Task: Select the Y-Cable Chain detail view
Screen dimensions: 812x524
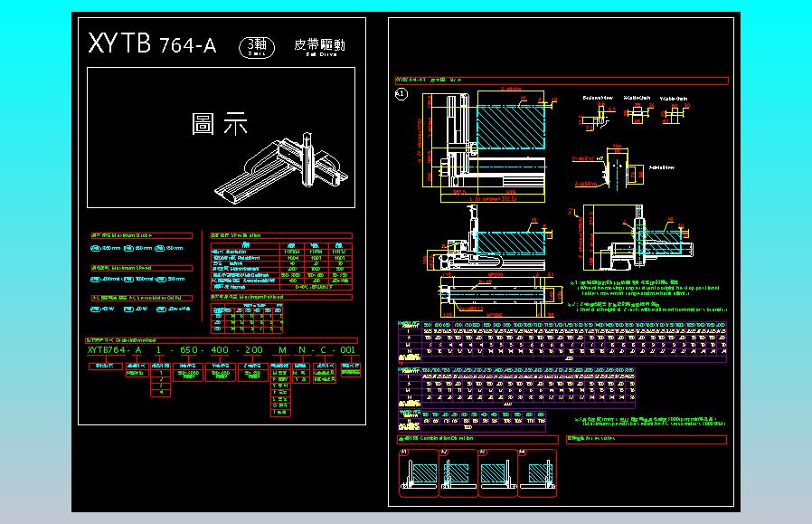Action: 674,110
